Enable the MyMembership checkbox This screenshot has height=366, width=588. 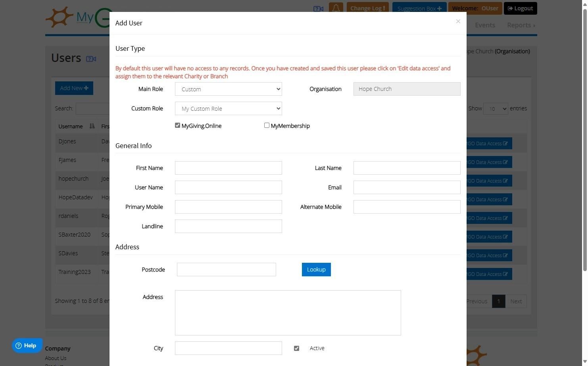tap(267, 125)
